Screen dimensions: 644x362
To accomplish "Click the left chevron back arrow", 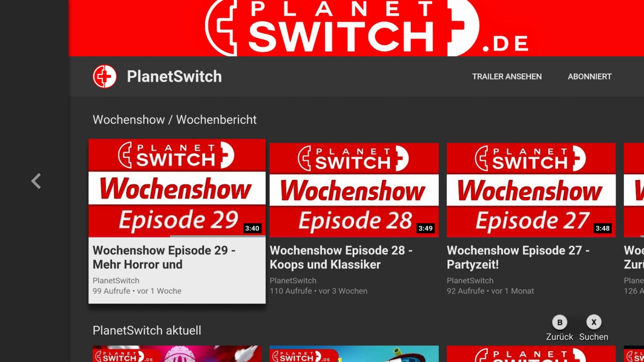I will coord(36,181).
